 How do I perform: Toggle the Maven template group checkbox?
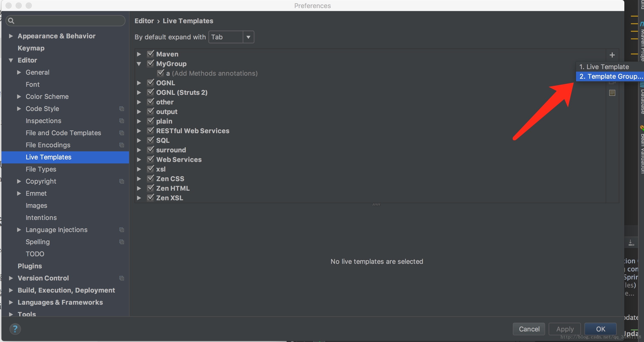[150, 54]
